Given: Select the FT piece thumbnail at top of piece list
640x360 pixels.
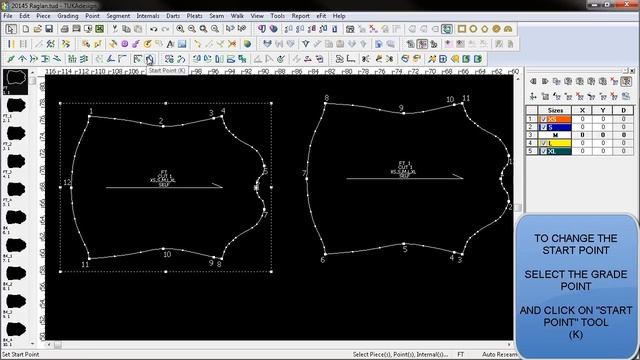Looking at the screenshot, I should pyautogui.click(x=16, y=82).
